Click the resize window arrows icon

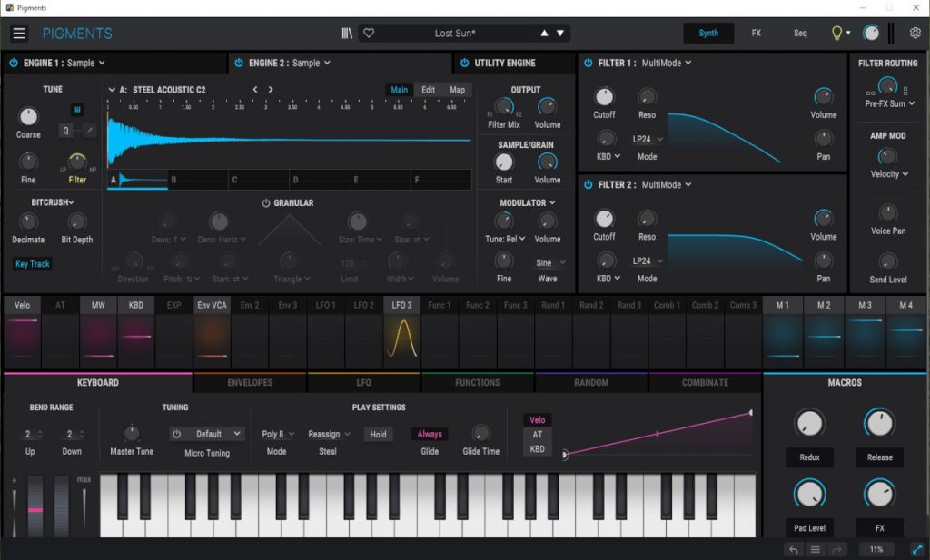click(917, 549)
